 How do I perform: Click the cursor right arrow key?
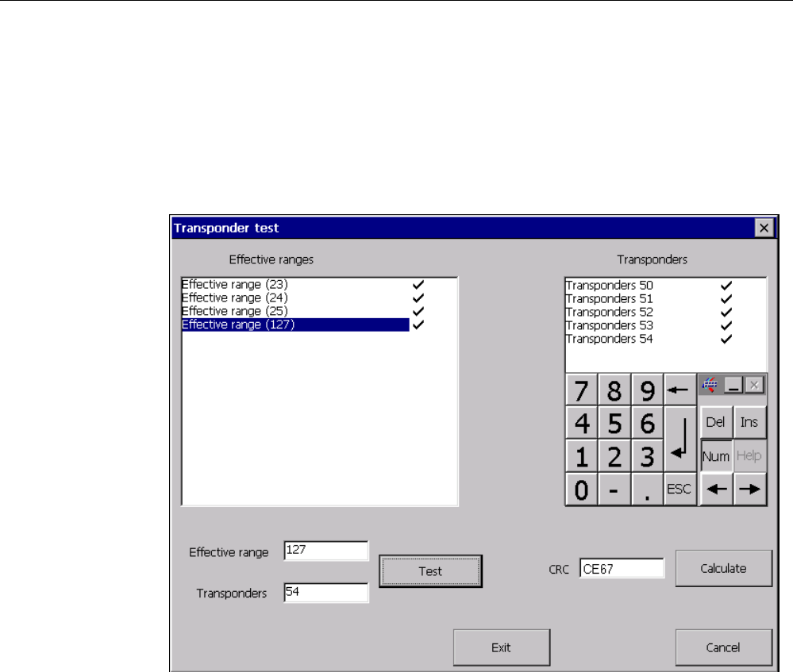pos(749,489)
